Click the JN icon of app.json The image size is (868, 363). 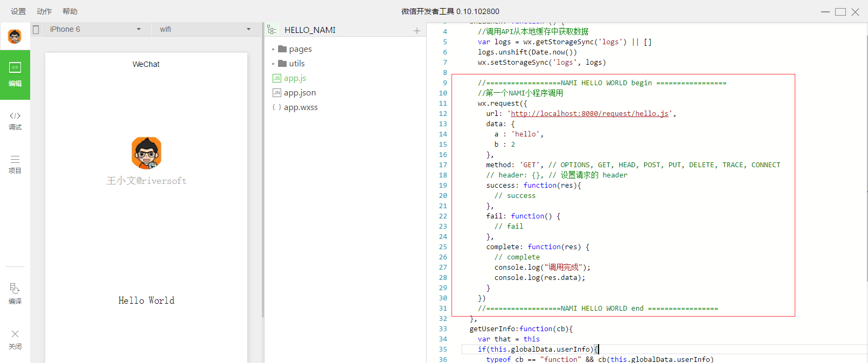(277, 93)
